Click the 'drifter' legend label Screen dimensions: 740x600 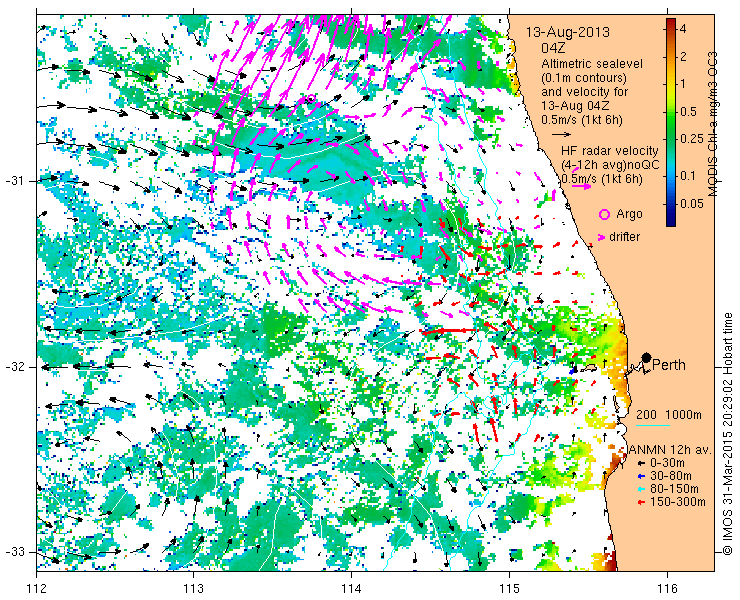tap(624, 237)
